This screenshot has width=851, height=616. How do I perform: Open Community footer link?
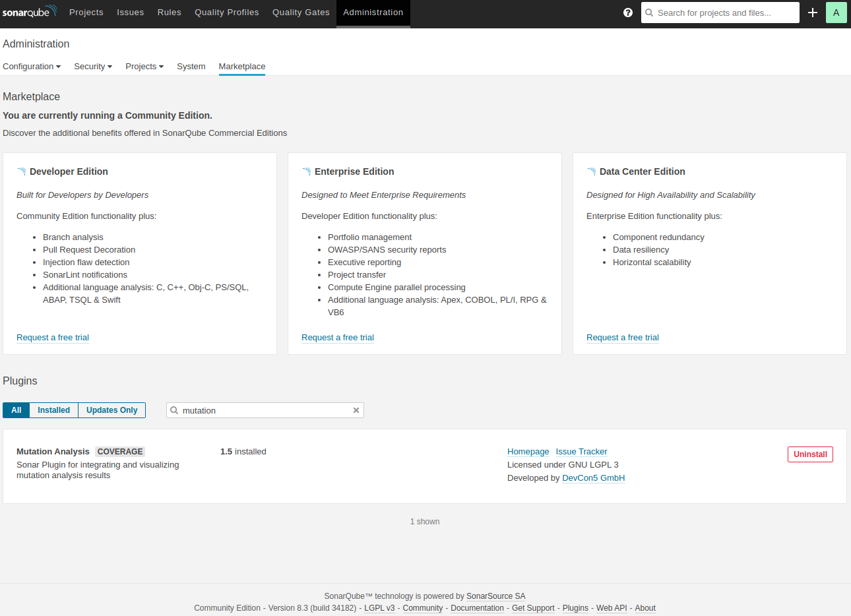tap(423, 608)
